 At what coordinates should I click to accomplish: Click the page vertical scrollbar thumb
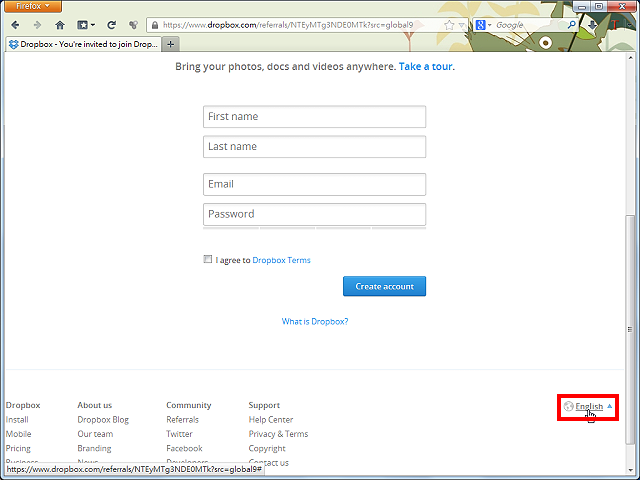[x=630, y=329]
